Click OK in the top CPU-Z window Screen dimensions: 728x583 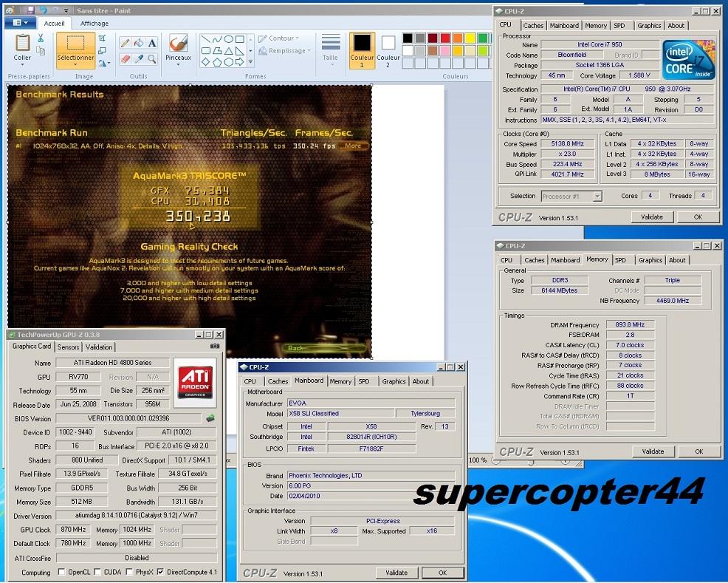[x=698, y=217]
